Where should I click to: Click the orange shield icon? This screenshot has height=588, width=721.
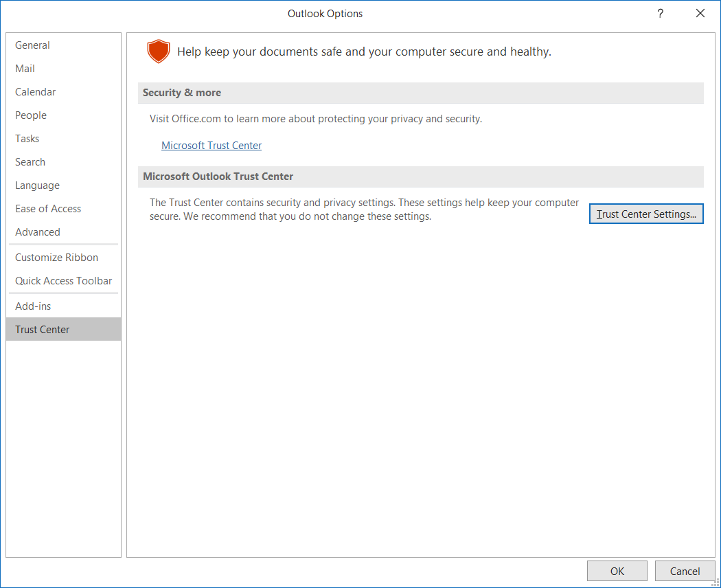coord(159,51)
